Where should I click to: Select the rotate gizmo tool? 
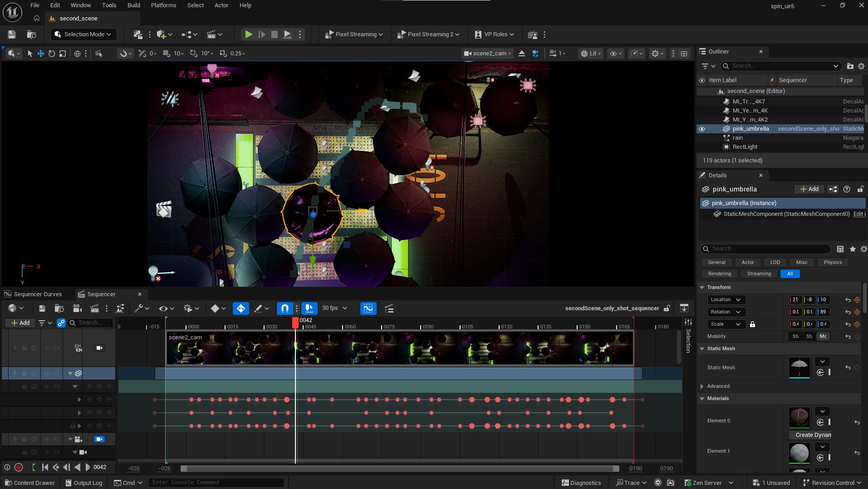point(52,54)
